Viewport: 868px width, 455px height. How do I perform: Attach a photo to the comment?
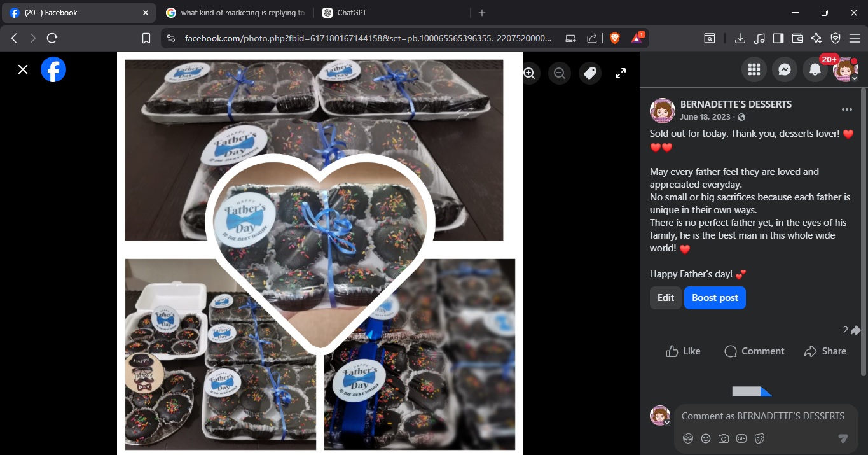pos(723,438)
